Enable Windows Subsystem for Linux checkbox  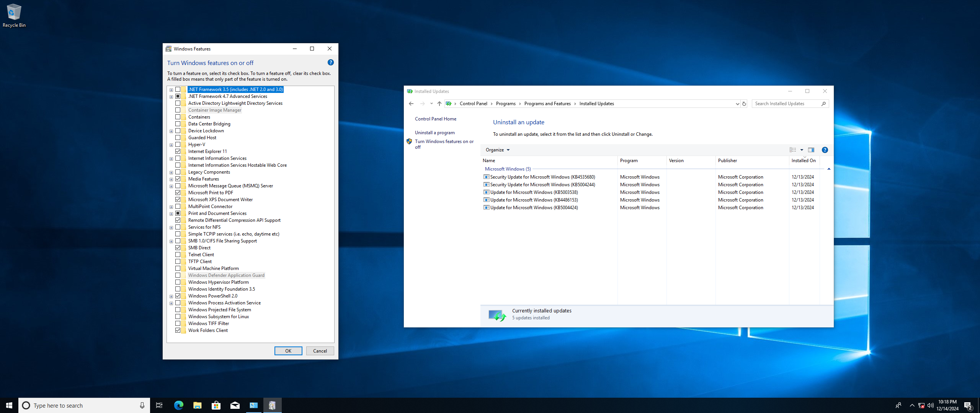click(178, 317)
